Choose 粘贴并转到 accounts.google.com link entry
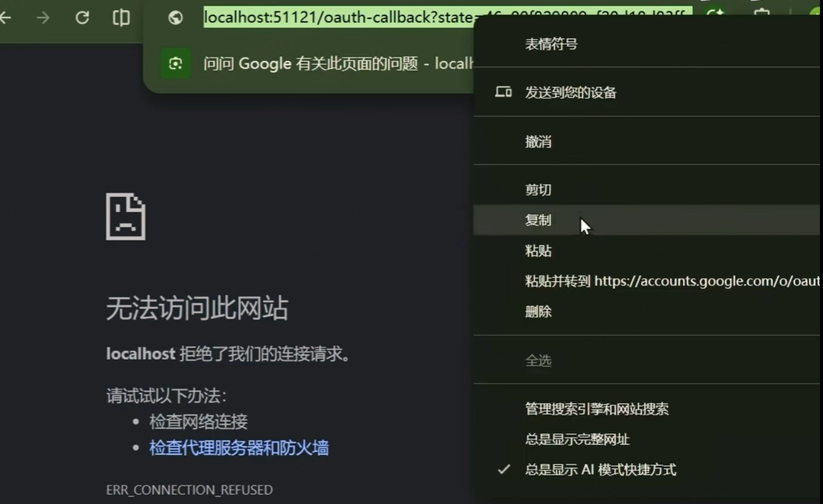 coord(646,281)
